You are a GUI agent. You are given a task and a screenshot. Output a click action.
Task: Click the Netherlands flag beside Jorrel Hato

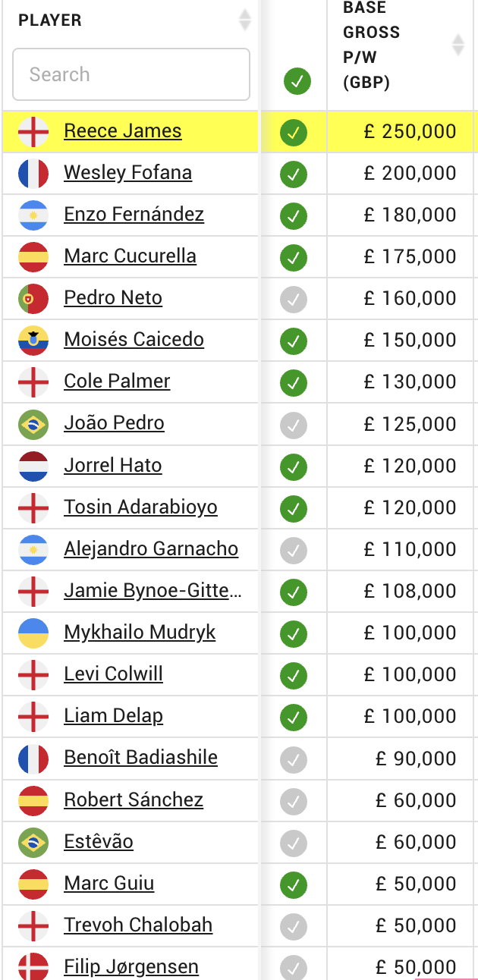pyautogui.click(x=33, y=466)
